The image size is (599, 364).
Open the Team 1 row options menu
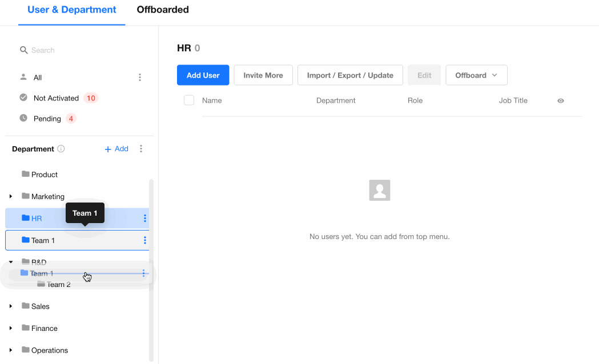145,240
